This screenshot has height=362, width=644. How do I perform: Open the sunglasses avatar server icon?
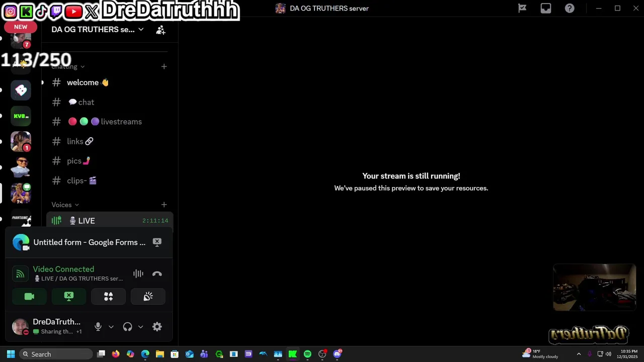click(x=21, y=167)
